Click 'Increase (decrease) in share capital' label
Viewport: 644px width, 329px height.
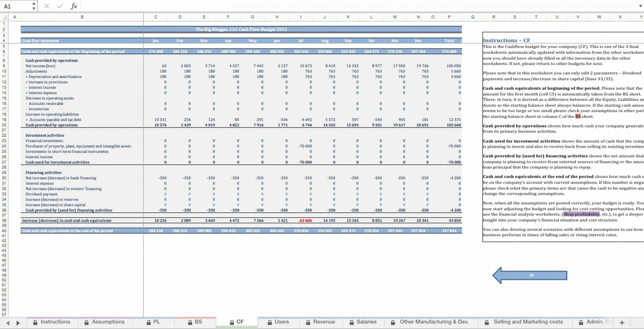coord(55,205)
